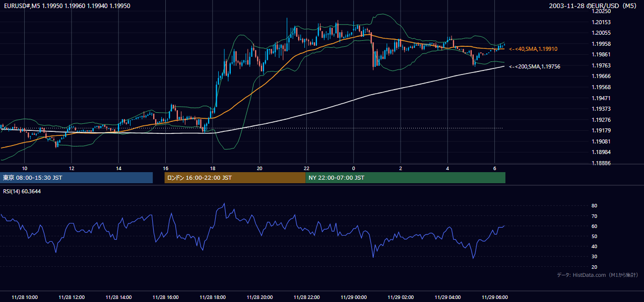The width and height of the screenshot is (644, 302).
Task: Click bottom time label 11/28 10:00
Action: [x=25, y=297]
